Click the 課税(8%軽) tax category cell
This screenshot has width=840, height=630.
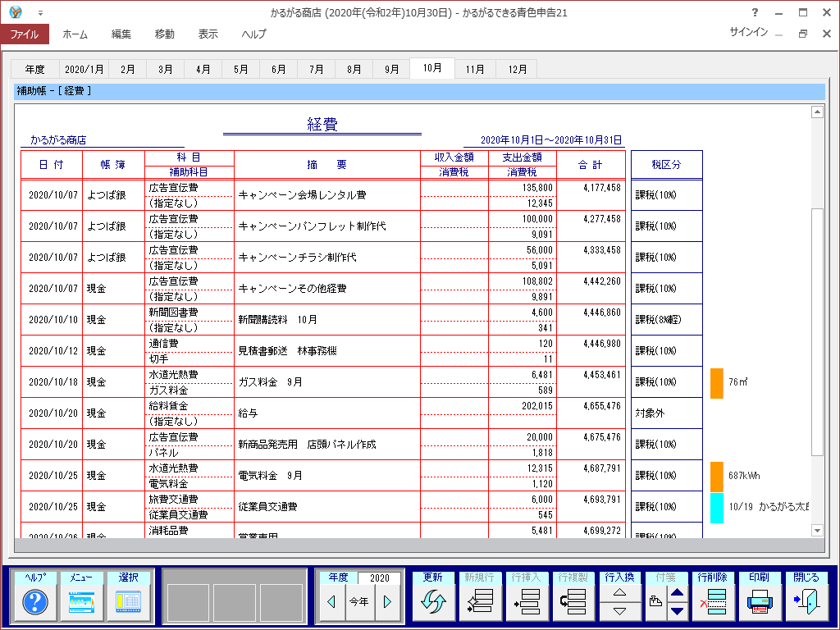click(x=666, y=319)
